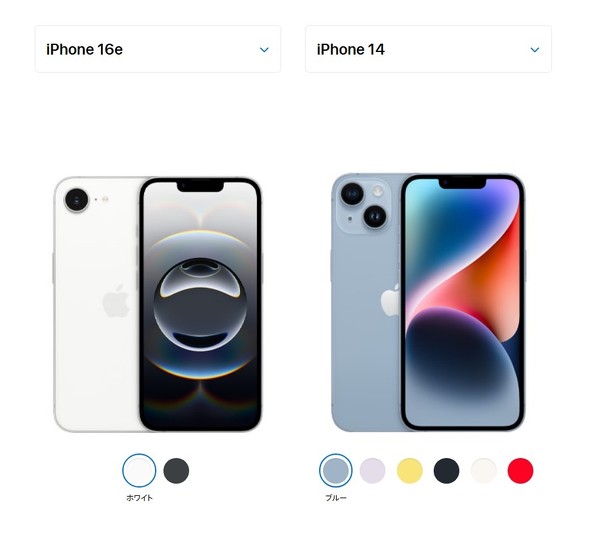Click the iPhone 16e front display image
Screen dimensions: 590x546
click(x=200, y=304)
